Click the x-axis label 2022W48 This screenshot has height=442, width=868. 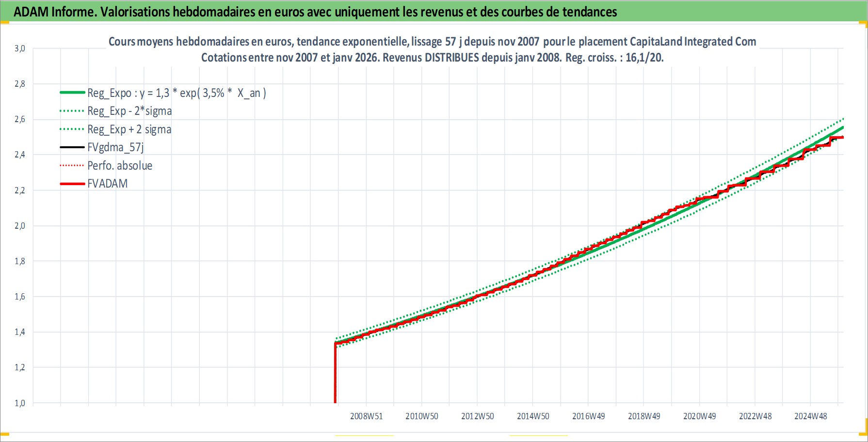point(755,416)
